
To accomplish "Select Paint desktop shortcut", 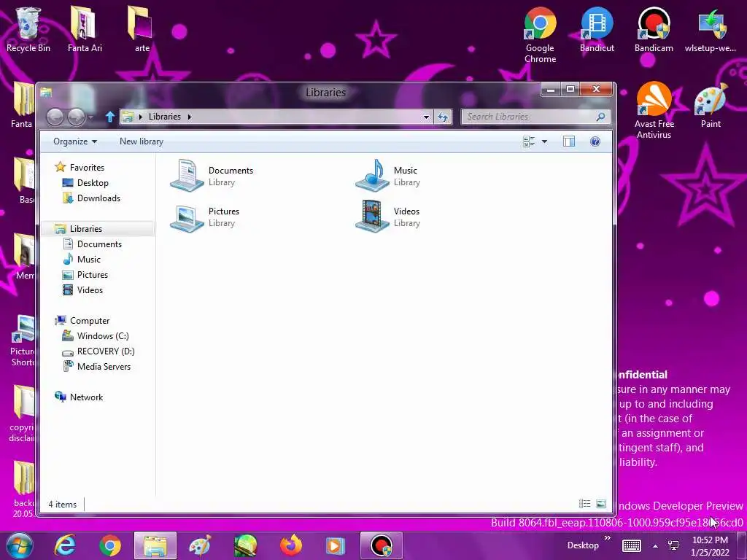I will pyautogui.click(x=711, y=105).
